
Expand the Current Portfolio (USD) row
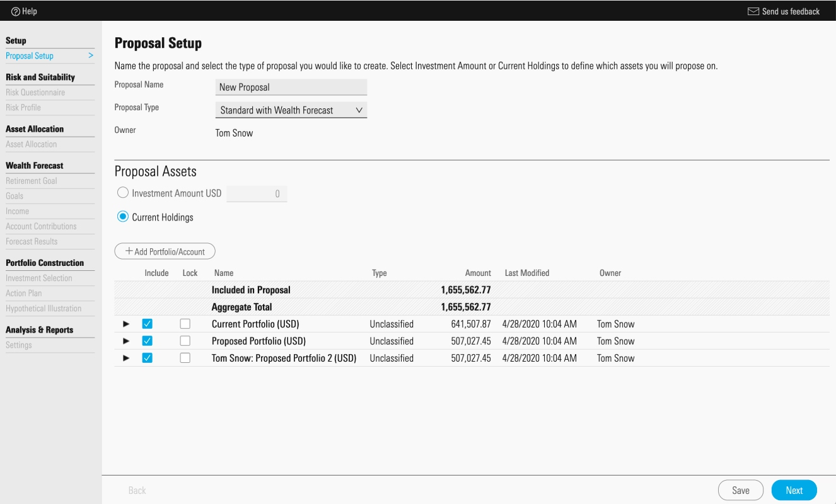coord(126,324)
